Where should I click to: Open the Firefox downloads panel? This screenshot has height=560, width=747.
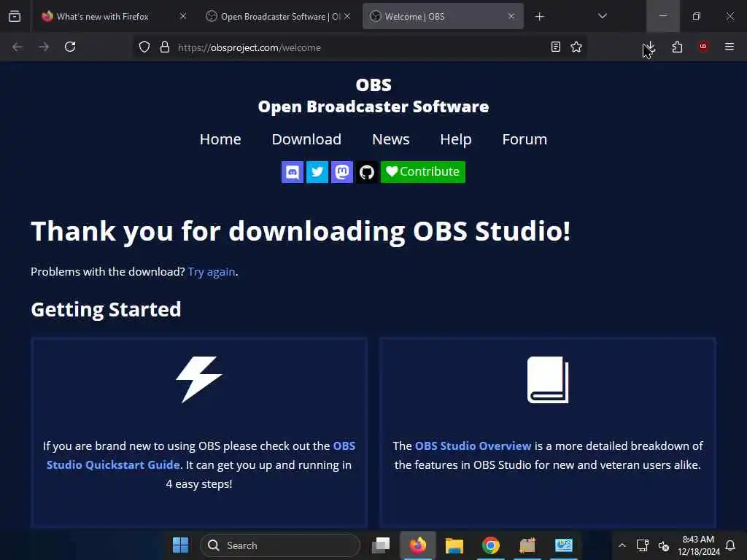(650, 47)
